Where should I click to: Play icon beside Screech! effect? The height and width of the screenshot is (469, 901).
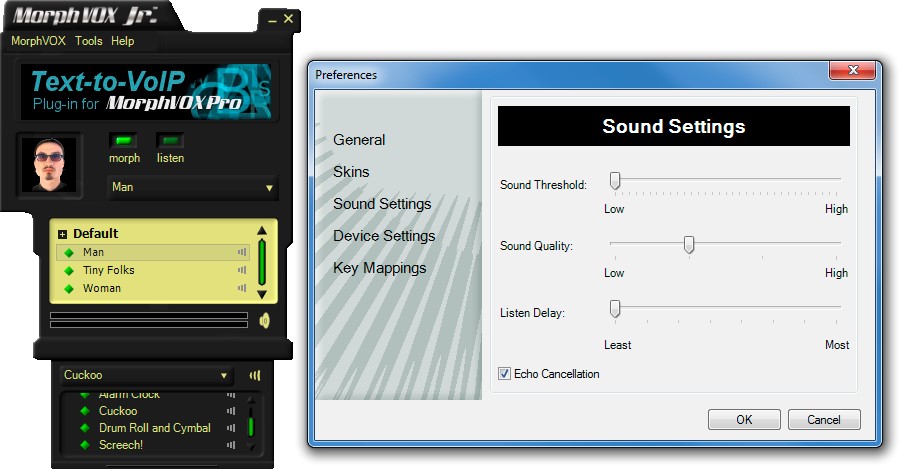click(x=231, y=445)
